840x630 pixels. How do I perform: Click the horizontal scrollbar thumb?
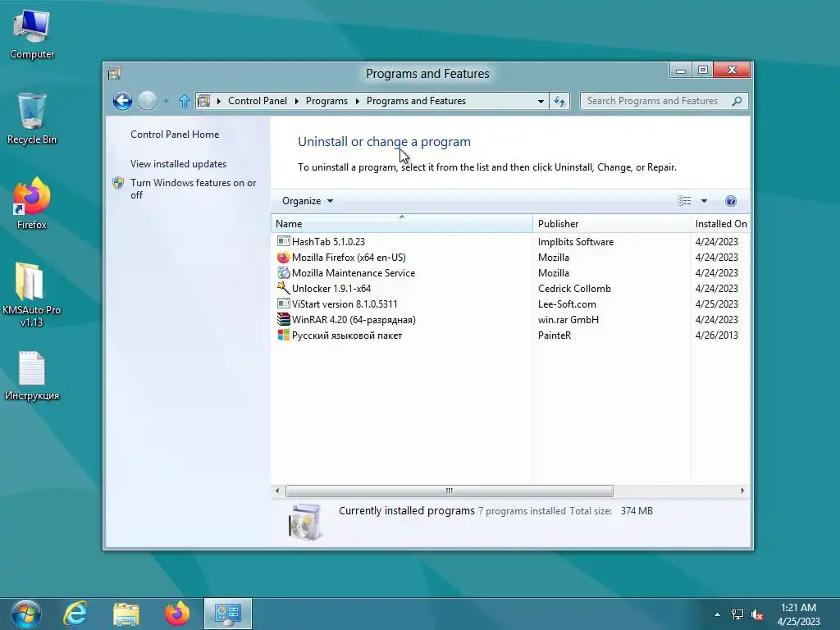click(449, 491)
